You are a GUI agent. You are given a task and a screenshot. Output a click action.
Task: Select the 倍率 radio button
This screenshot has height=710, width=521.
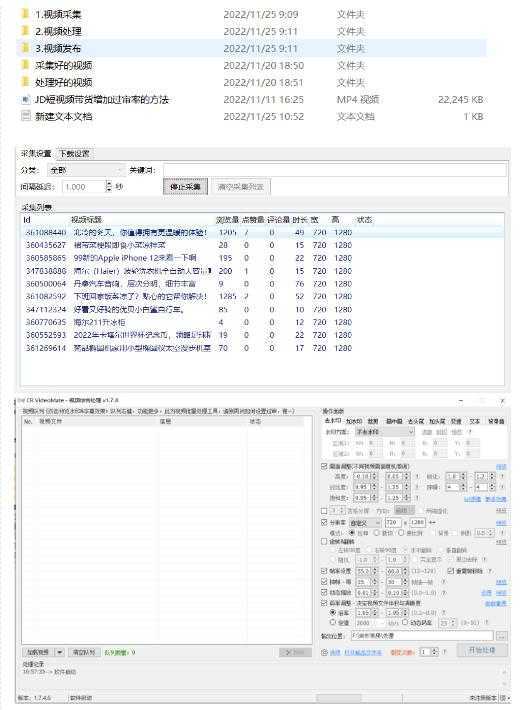[334, 613]
